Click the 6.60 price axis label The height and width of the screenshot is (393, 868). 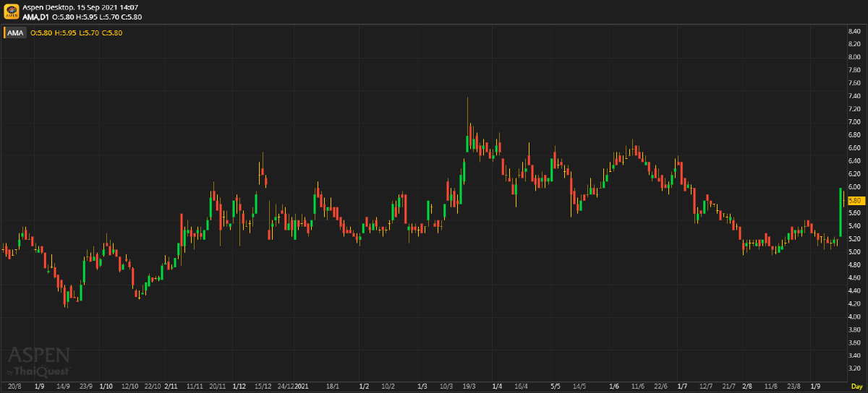pyautogui.click(x=854, y=148)
